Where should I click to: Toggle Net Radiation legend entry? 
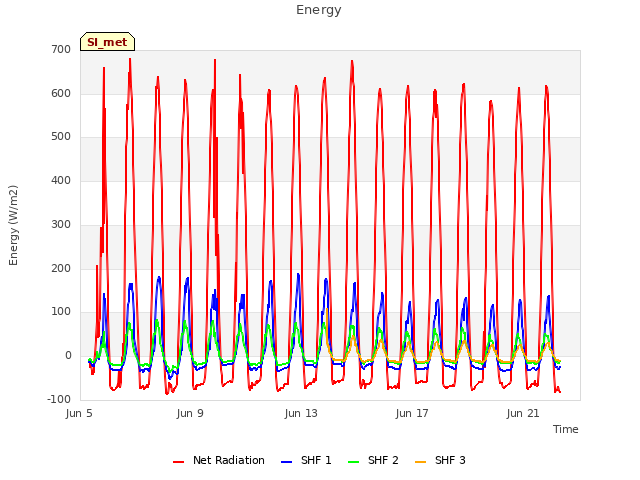pos(219,460)
